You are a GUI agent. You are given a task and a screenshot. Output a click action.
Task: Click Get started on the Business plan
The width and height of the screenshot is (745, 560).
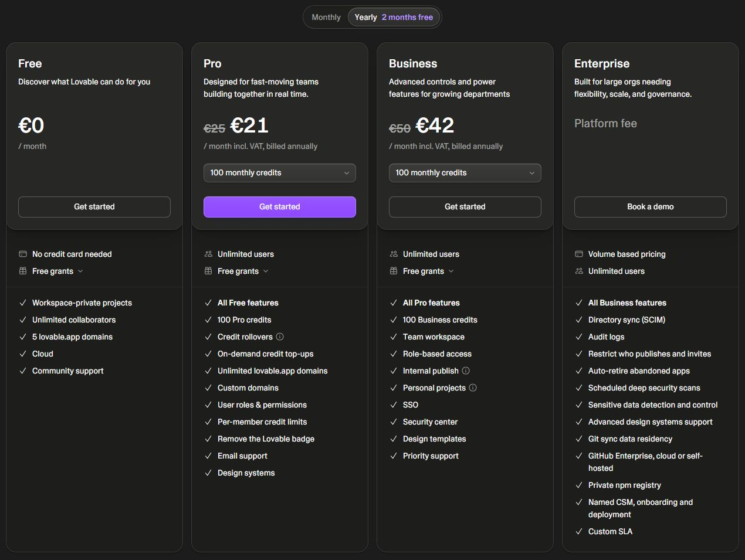pos(465,207)
